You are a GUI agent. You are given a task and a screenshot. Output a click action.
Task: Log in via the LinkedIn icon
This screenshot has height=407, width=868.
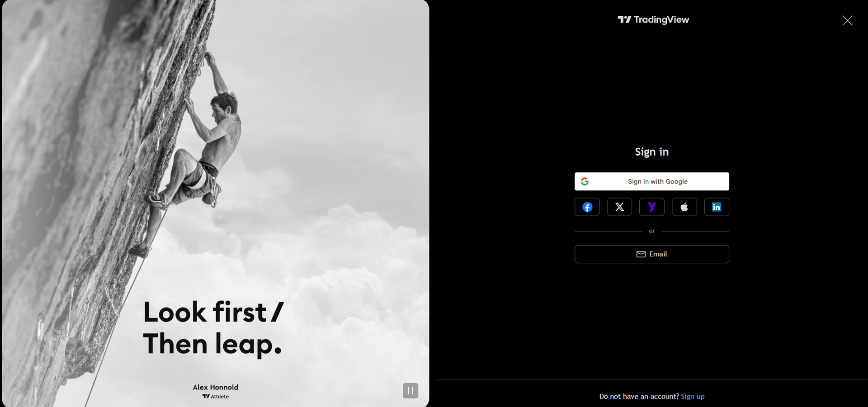(x=717, y=207)
